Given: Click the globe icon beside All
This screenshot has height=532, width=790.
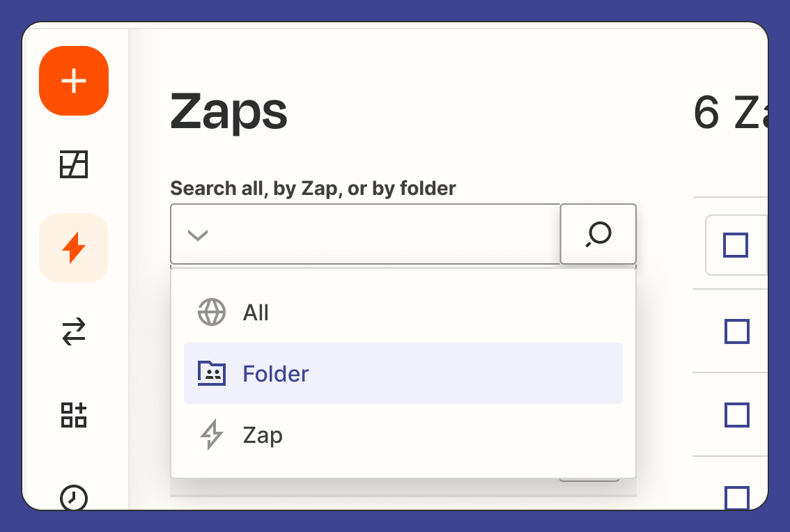Looking at the screenshot, I should click(x=212, y=312).
